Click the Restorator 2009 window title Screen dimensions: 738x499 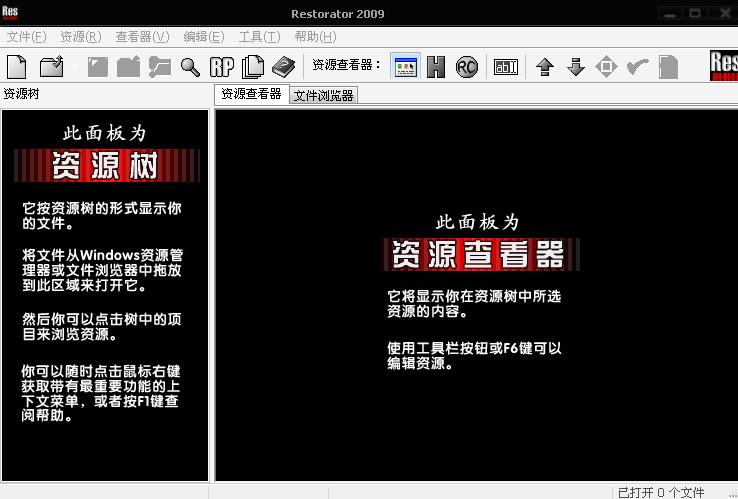point(337,14)
